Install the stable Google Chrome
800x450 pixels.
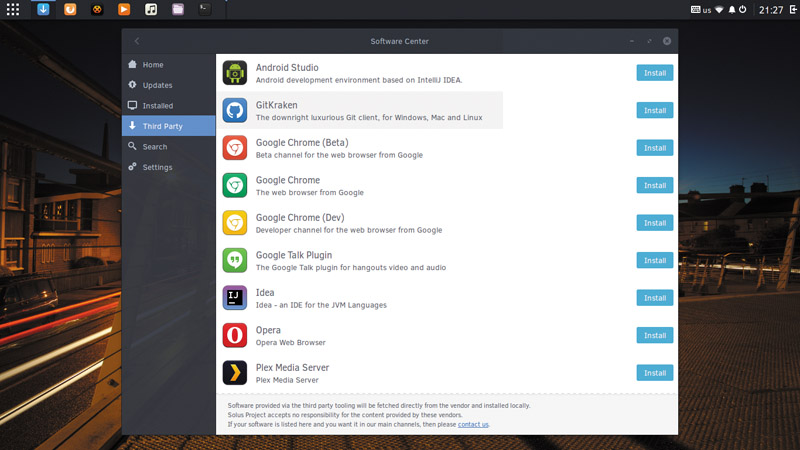click(x=655, y=185)
